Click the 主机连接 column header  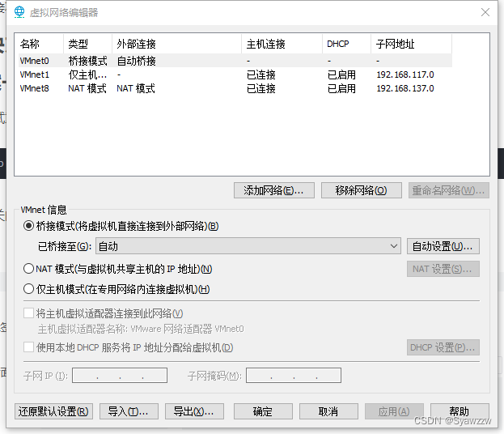pos(282,44)
